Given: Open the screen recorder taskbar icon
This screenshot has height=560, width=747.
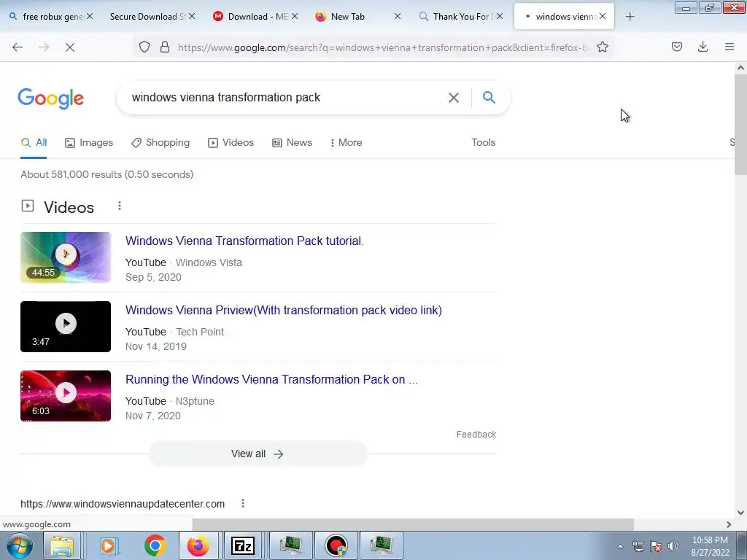Looking at the screenshot, I should [x=336, y=545].
